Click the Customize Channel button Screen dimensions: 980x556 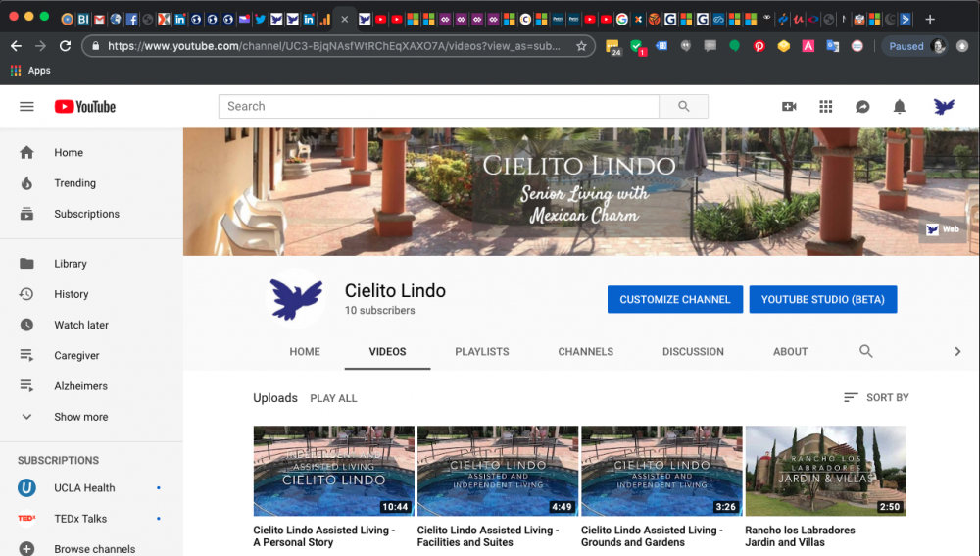[x=674, y=299]
